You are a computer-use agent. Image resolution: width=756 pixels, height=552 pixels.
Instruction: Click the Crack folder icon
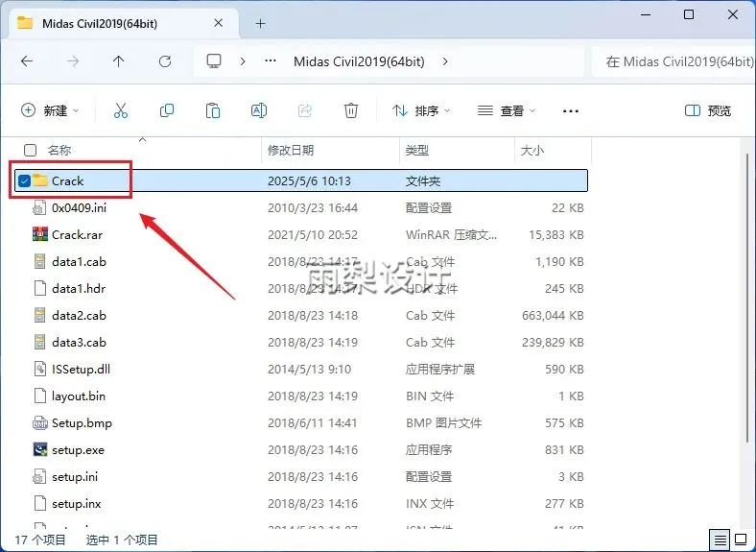(40, 180)
